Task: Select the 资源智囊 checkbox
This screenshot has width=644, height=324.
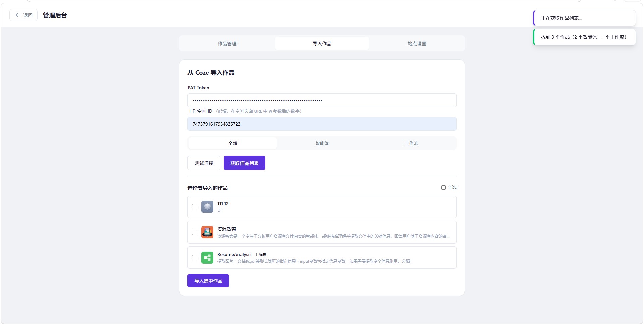Action: (195, 232)
